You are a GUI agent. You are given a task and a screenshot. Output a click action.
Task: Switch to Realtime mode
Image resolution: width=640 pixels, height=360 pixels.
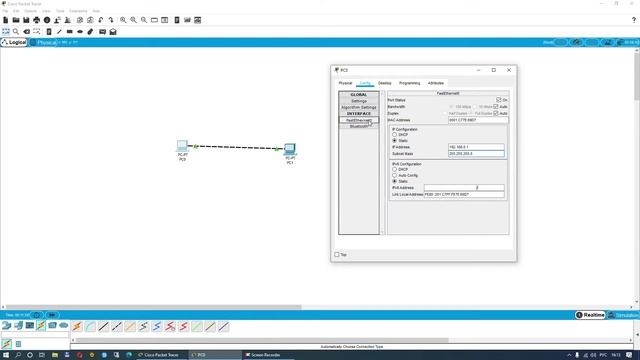(x=590, y=315)
